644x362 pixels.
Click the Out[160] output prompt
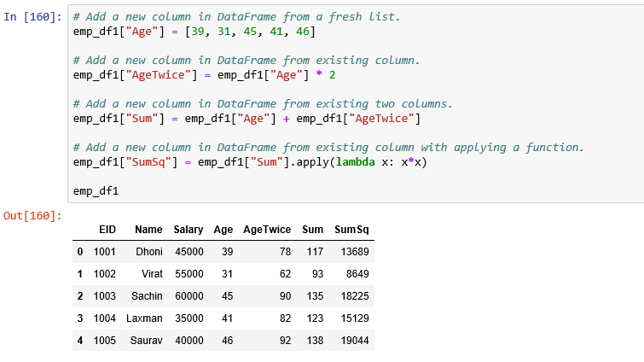pos(32,216)
